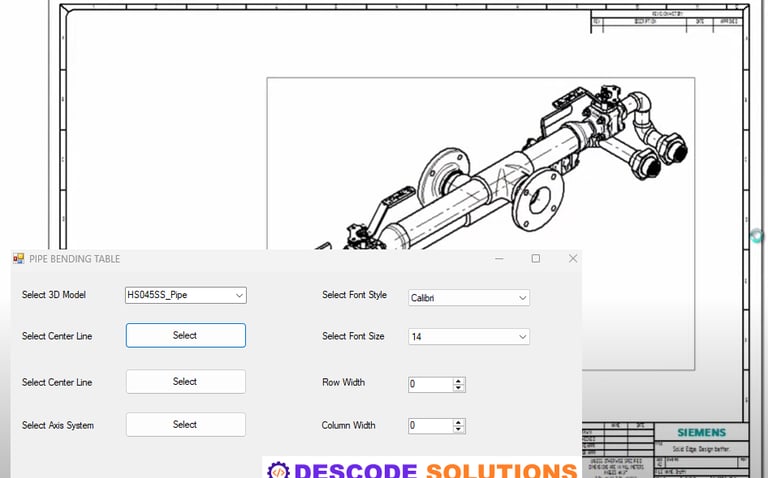Screen dimensions: 768x478
Task: Click the Select 3D Model label
Action: coord(54,295)
